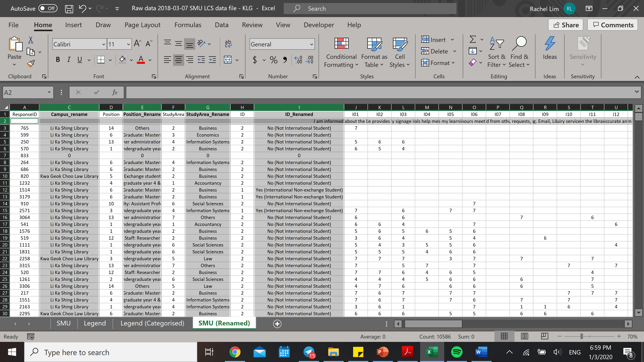The image size is (644, 362).
Task: Click the Copy icon in Clipboard group
Action: 31,52
